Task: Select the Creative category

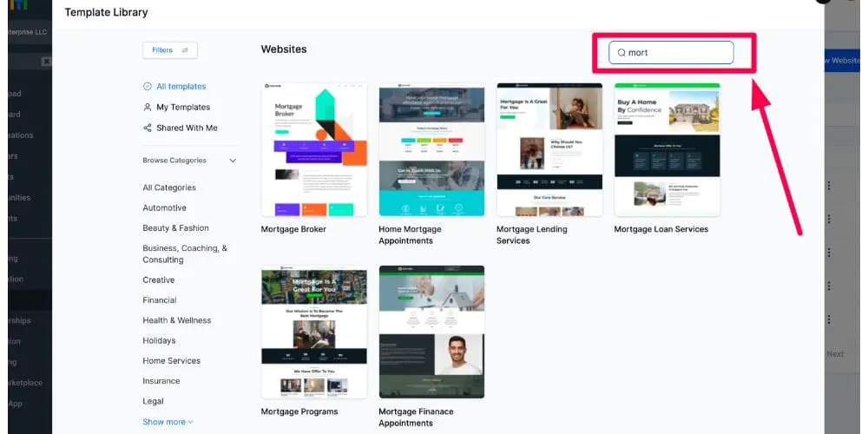Action: click(159, 280)
